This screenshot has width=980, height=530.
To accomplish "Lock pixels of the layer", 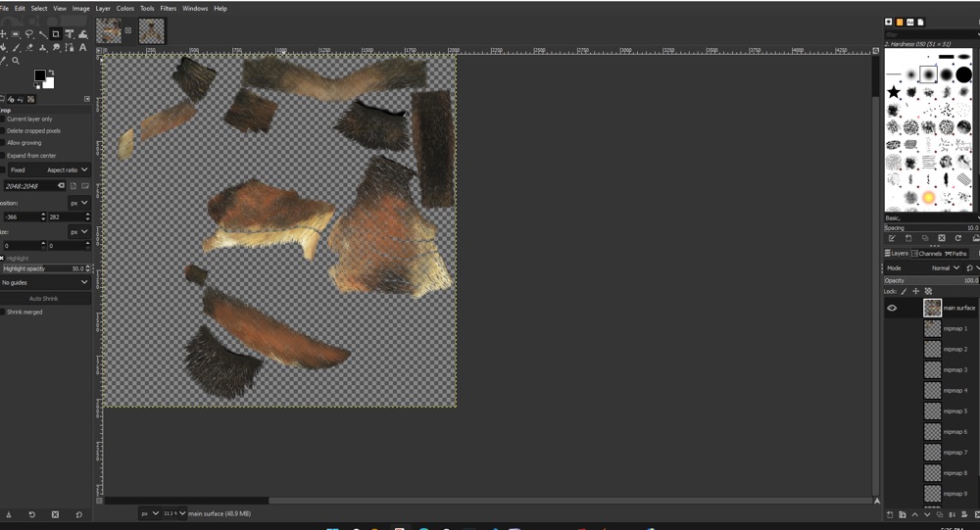I will 904,291.
